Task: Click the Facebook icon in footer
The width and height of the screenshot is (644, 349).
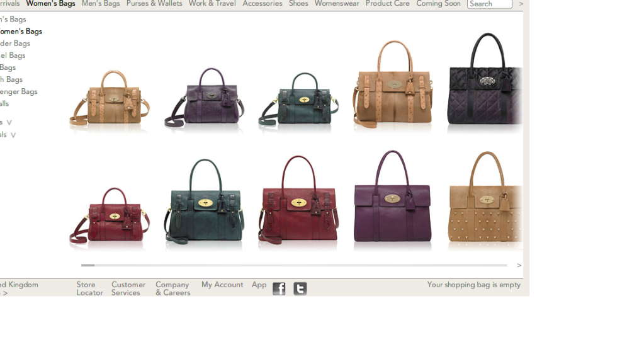Action: 279,289
